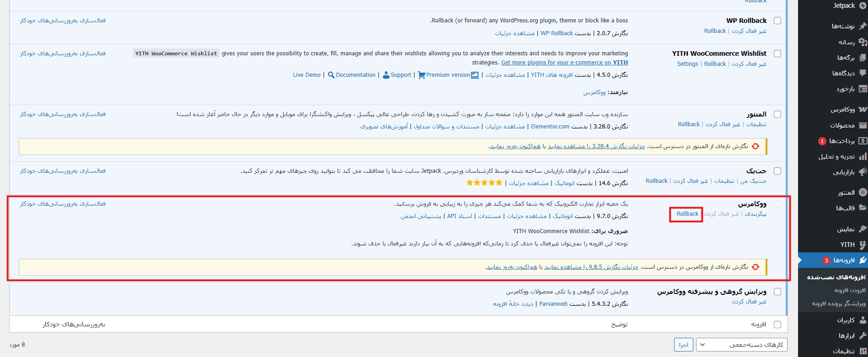The width and height of the screenshot is (868, 357).
Task: Open Settings link for YITH Wishlist
Action: (687, 64)
